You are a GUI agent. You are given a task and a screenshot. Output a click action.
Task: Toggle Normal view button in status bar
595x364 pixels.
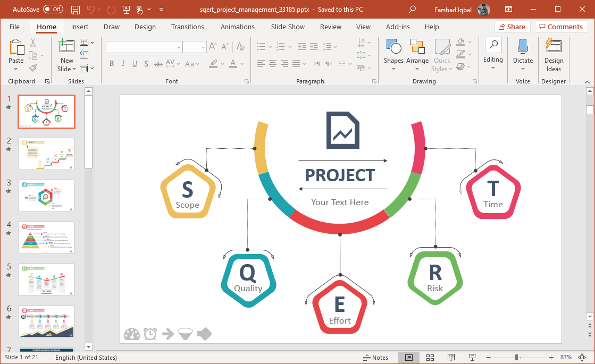tap(408, 358)
